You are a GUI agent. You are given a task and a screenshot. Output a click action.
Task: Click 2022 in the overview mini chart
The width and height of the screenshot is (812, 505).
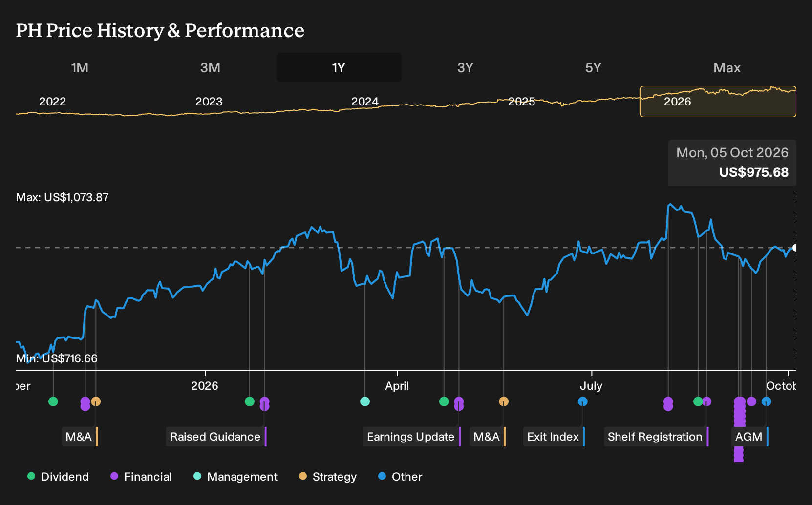[x=52, y=102]
